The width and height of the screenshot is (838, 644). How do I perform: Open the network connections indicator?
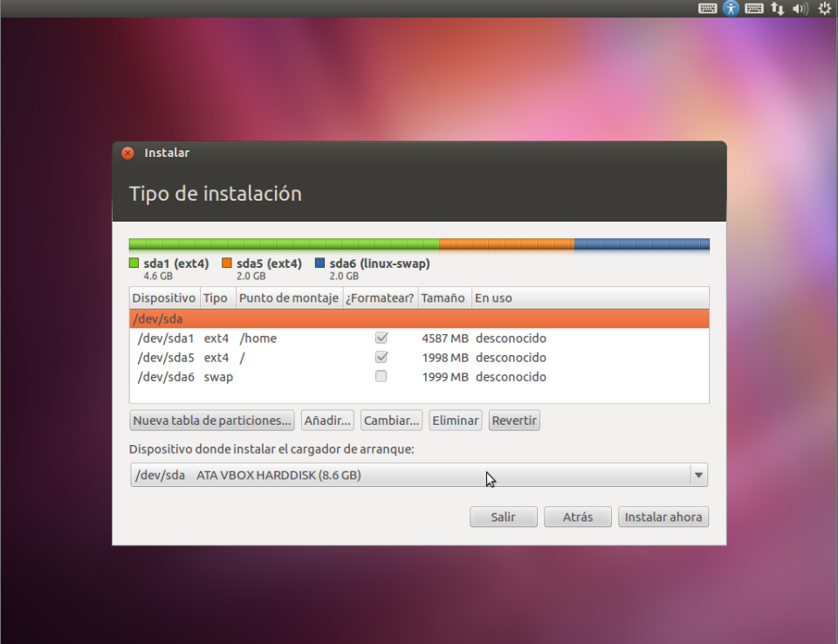click(777, 9)
